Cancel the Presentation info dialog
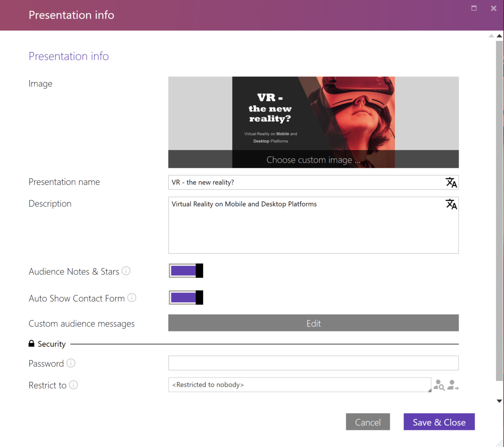The height and width of the screenshot is (447, 504). 368,422
